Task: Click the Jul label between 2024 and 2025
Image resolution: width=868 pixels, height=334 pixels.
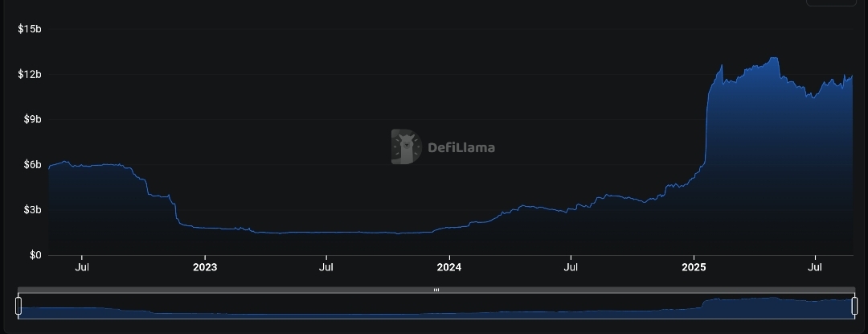Action: tap(571, 267)
